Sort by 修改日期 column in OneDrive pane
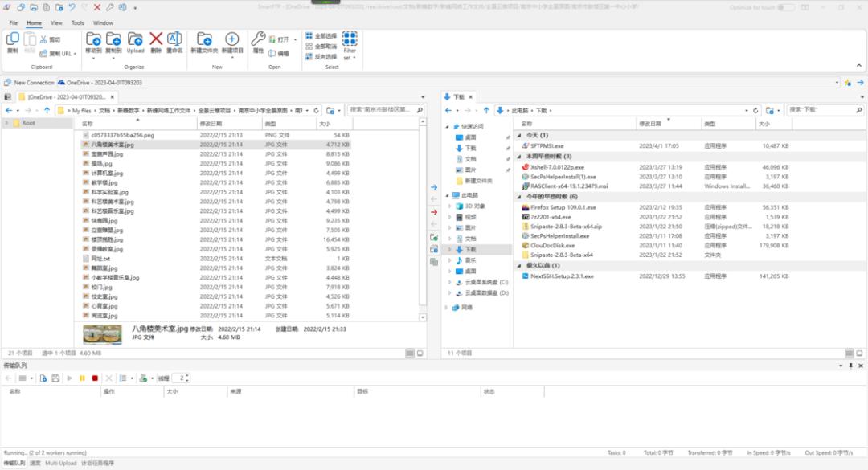The width and height of the screenshot is (868, 470). [211, 124]
